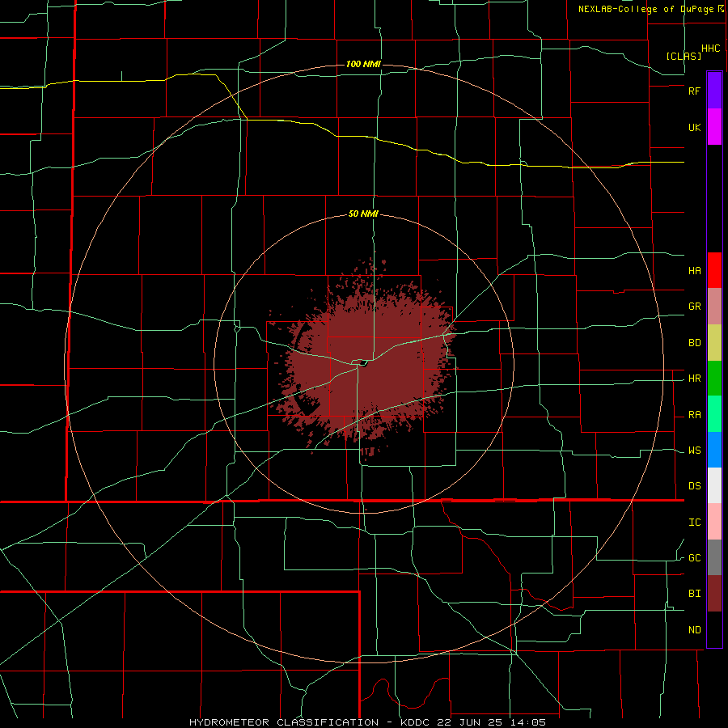
Task: Click the "100 NMI" range ring label
Action: pyautogui.click(x=363, y=64)
